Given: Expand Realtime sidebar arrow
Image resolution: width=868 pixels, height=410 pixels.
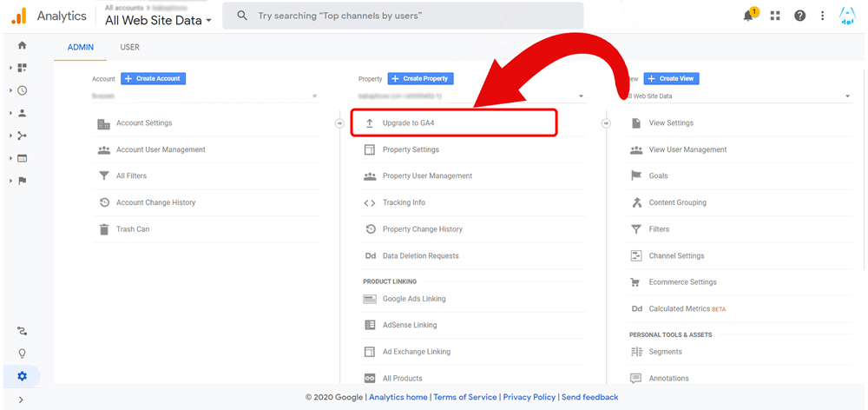Looking at the screenshot, I should pos(11,90).
